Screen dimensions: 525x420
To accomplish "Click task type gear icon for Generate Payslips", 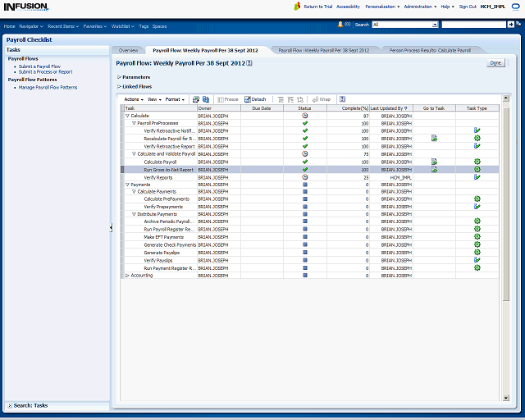I will [x=477, y=252].
